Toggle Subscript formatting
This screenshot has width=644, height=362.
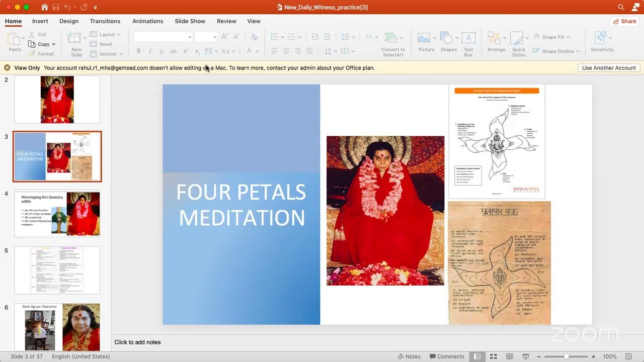197,51
